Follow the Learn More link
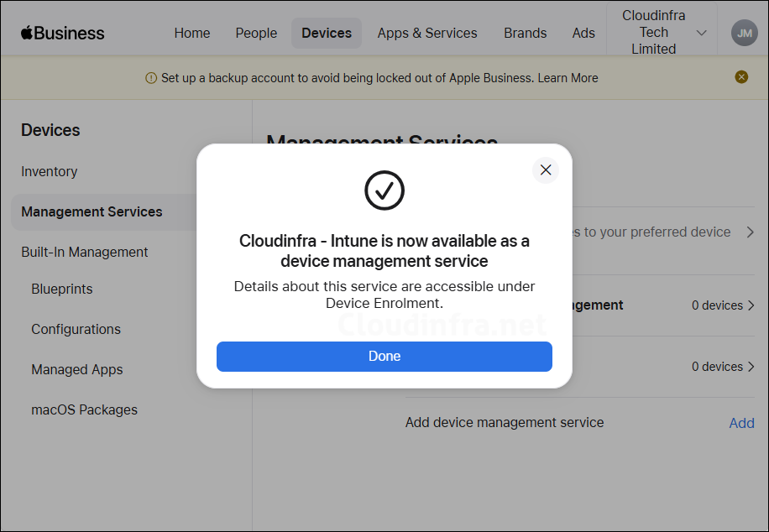769x532 pixels. tap(568, 78)
